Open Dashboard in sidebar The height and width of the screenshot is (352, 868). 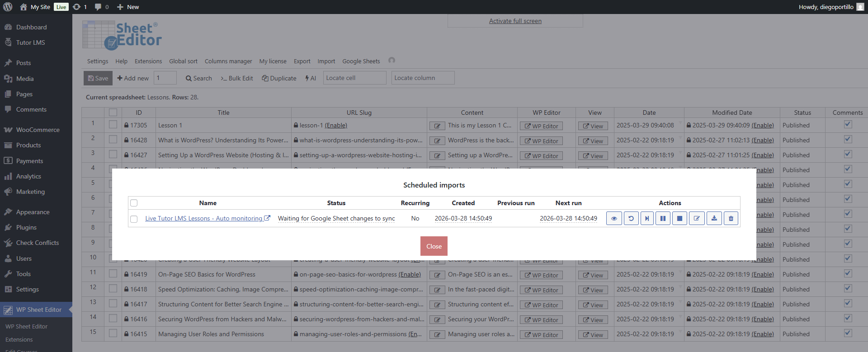click(x=31, y=27)
